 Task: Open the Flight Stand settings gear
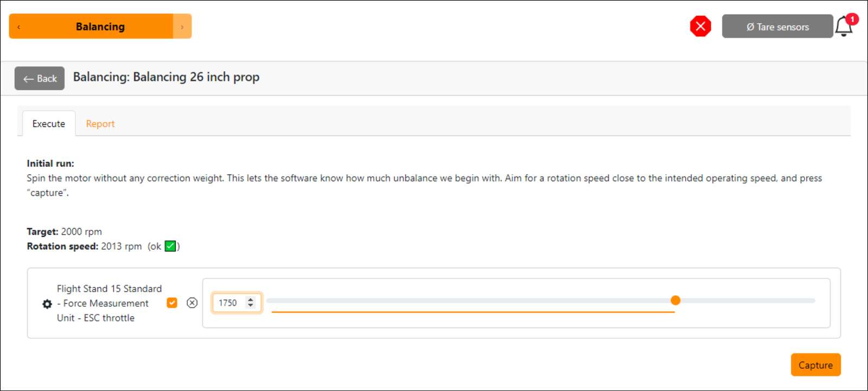point(47,304)
